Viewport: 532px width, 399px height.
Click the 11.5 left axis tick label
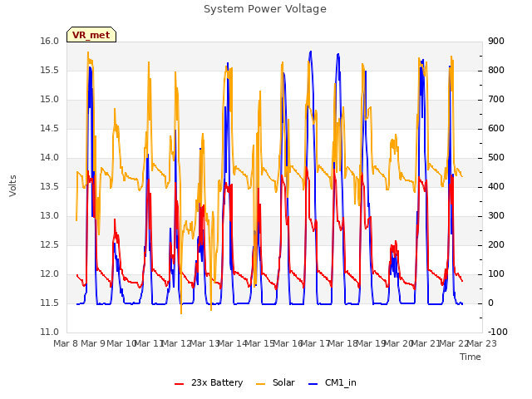(x=50, y=303)
